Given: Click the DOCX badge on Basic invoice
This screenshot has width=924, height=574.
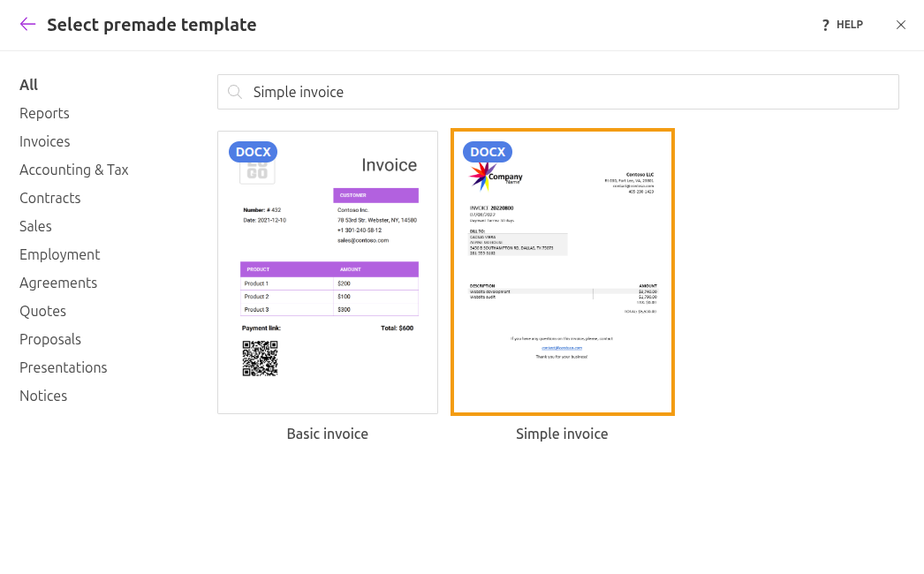Looking at the screenshot, I should tap(253, 152).
